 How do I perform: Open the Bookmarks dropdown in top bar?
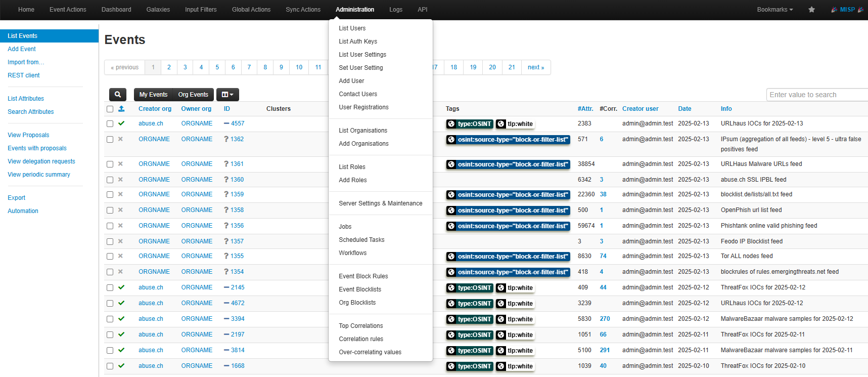[x=774, y=10]
